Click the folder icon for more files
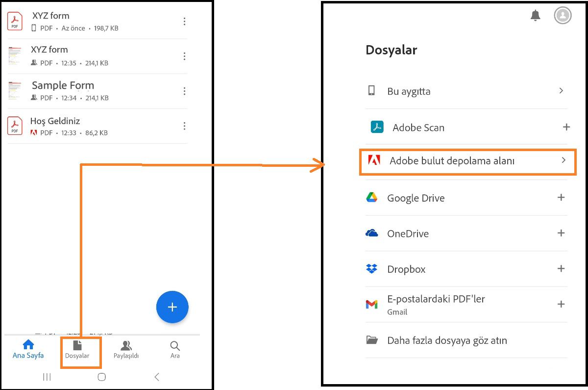 pos(372,340)
